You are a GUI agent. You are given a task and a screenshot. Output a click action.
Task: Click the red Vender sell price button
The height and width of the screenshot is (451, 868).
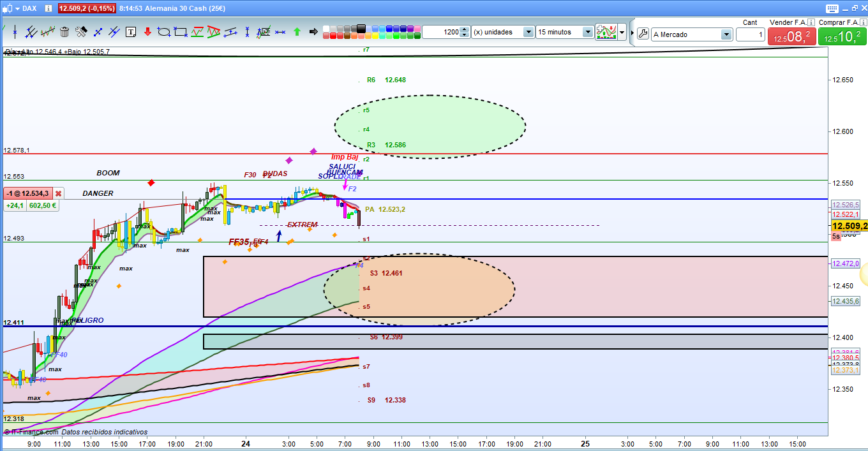(791, 36)
